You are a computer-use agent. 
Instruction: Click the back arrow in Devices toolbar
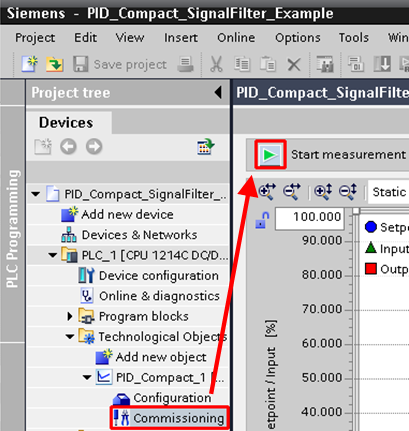click(x=68, y=146)
